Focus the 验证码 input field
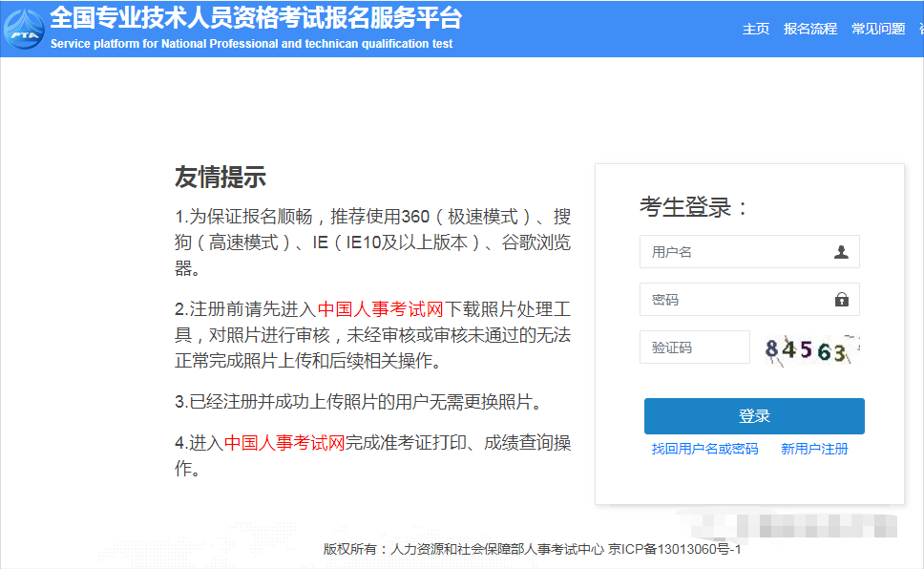The image size is (924, 569). pos(695,348)
